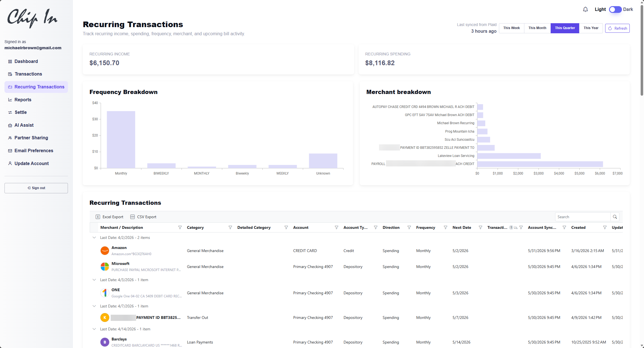Click CREDIT CARD account cell
Viewport: 644px width, 348px height.
[305, 251]
